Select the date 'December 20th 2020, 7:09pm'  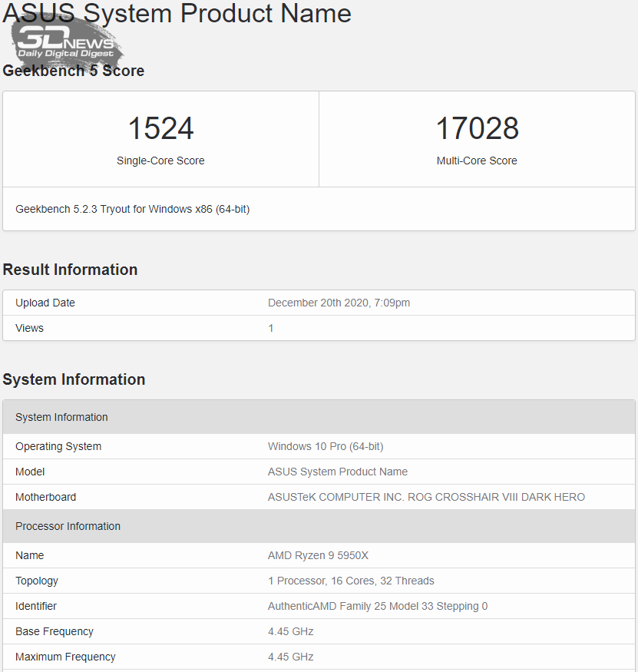(x=339, y=303)
